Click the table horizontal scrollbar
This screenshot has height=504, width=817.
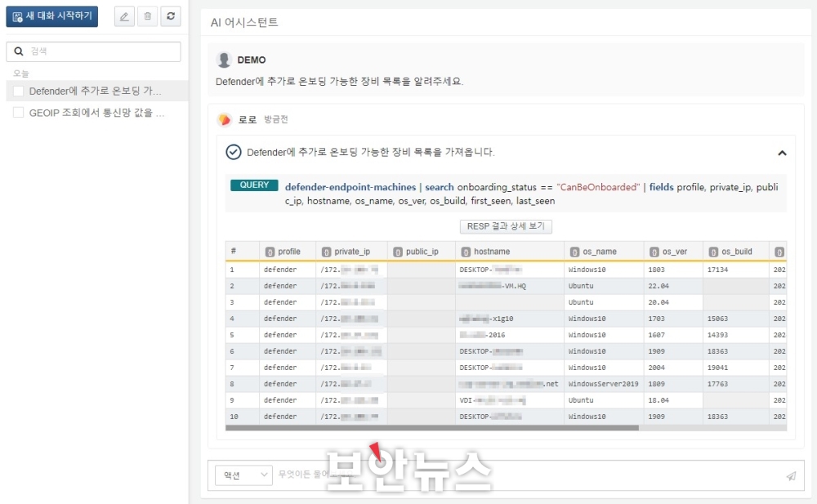tap(432, 428)
